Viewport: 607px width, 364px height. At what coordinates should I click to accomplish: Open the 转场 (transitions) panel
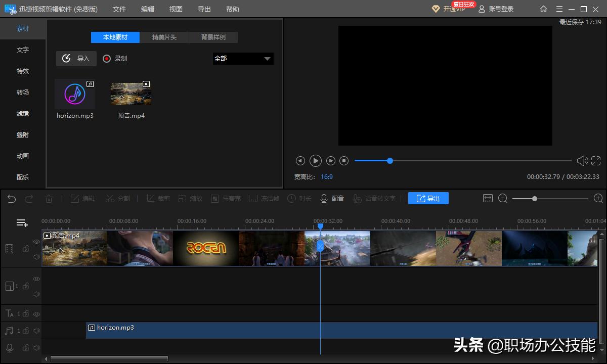click(23, 92)
